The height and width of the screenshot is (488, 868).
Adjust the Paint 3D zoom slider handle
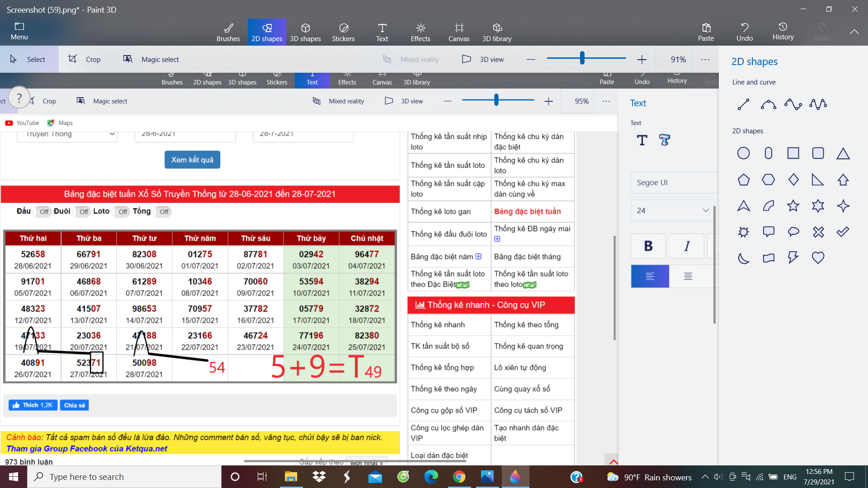pos(582,58)
